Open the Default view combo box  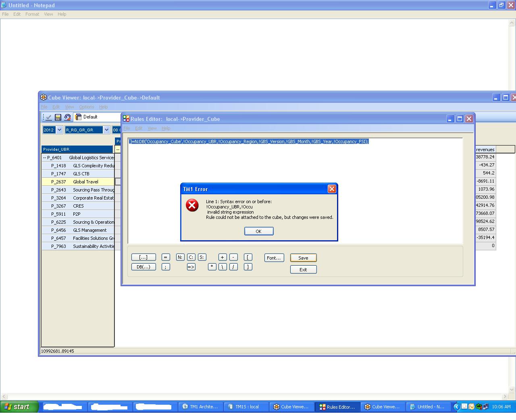[98, 117]
